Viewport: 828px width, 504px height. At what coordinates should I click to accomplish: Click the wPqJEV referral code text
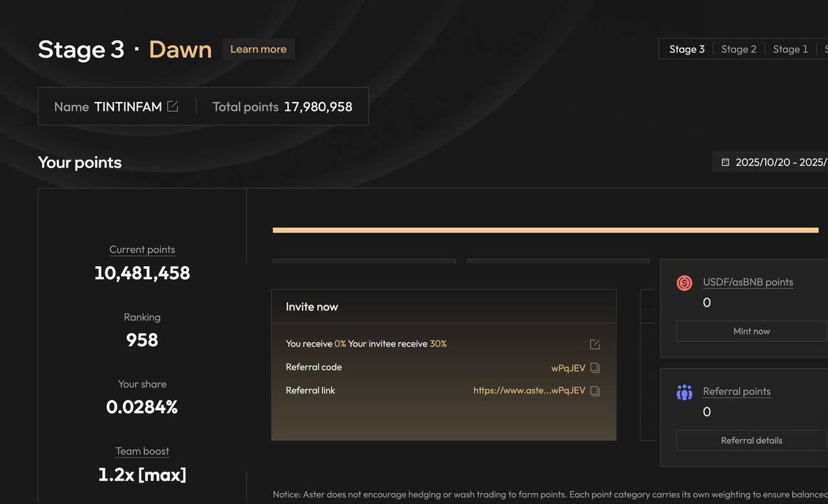pyautogui.click(x=569, y=367)
